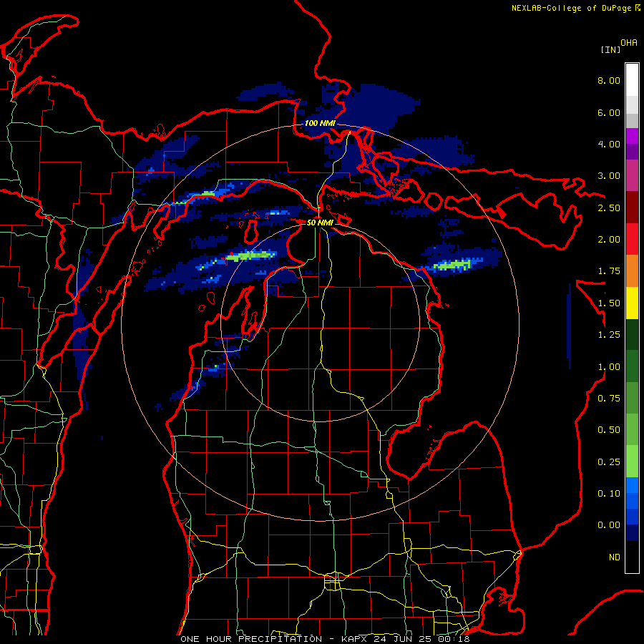Click the 0.25 legend value
Viewport: 644px width, 644px height.
(x=609, y=462)
